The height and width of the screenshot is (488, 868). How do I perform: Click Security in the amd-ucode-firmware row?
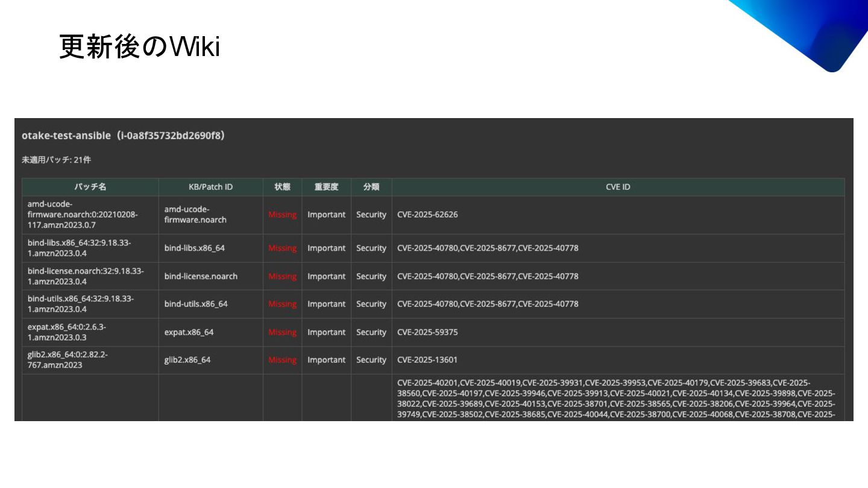point(371,214)
